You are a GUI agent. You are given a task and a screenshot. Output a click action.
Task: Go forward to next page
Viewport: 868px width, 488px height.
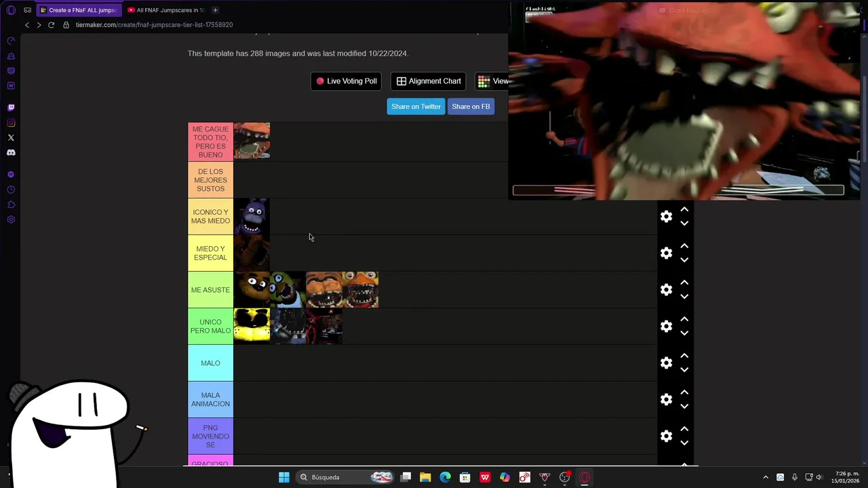[39, 24]
